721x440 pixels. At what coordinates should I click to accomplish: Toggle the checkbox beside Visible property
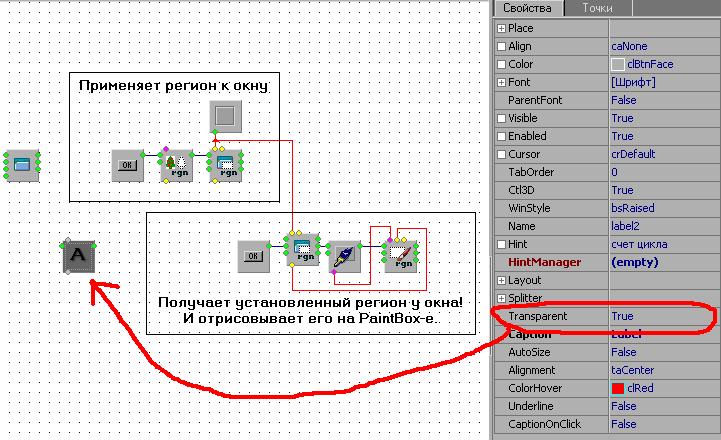click(x=501, y=118)
